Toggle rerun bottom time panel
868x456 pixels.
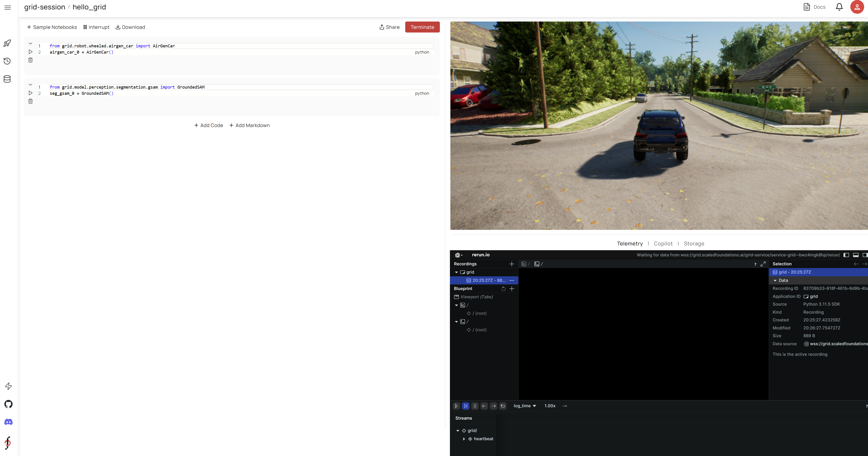[856, 255]
